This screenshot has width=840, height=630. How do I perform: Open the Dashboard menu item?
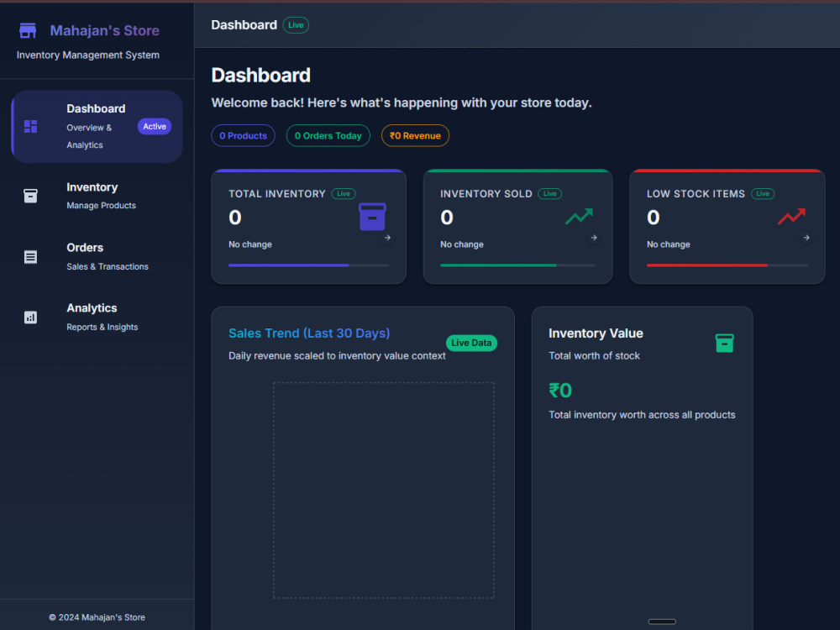pyautogui.click(x=97, y=127)
